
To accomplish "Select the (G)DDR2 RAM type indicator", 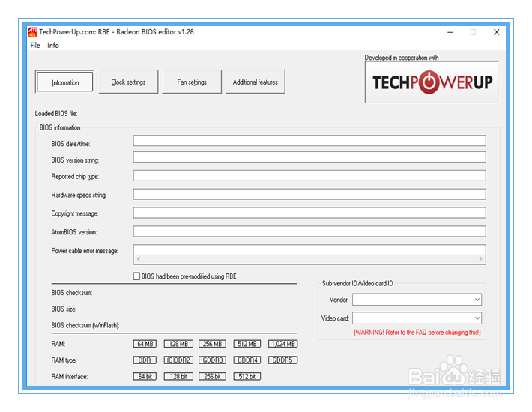I will point(178,360).
